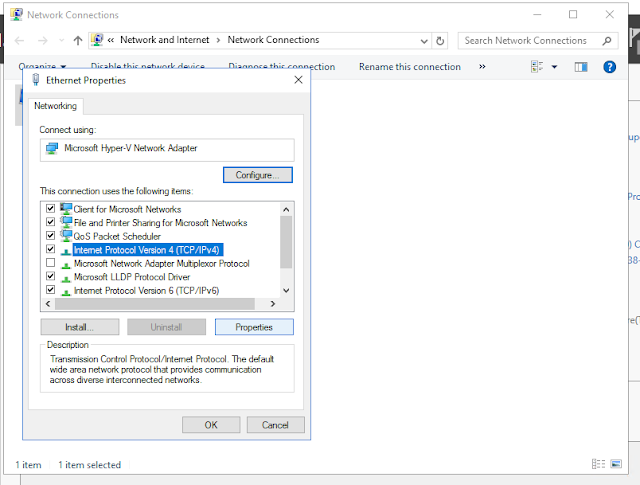Refresh the Network Connections view
This screenshot has width=640, height=485.
pos(440,41)
